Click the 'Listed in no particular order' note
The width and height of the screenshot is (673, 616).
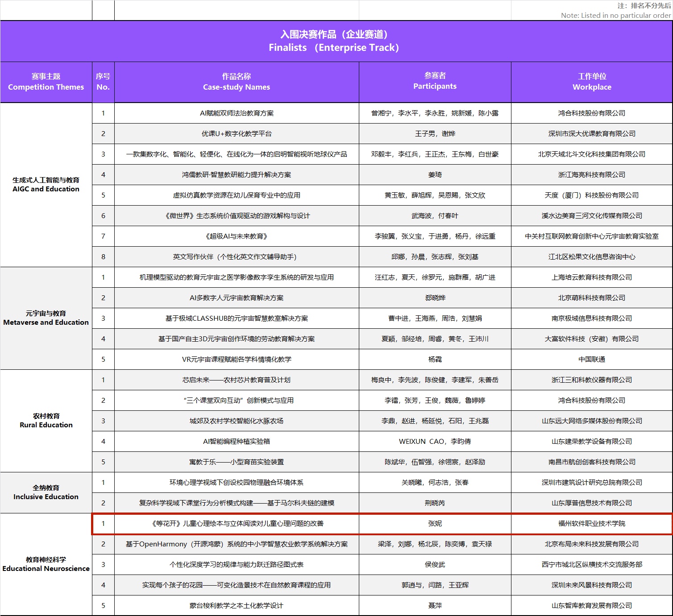[615, 15]
